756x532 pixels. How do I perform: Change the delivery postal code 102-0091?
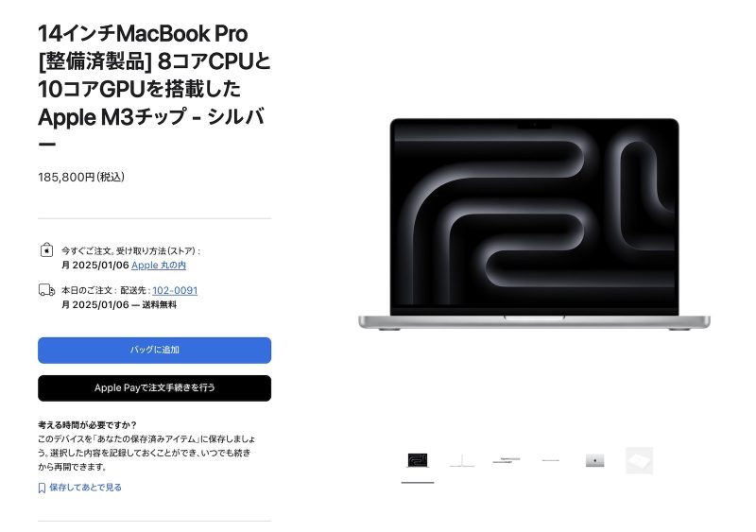[x=175, y=290]
